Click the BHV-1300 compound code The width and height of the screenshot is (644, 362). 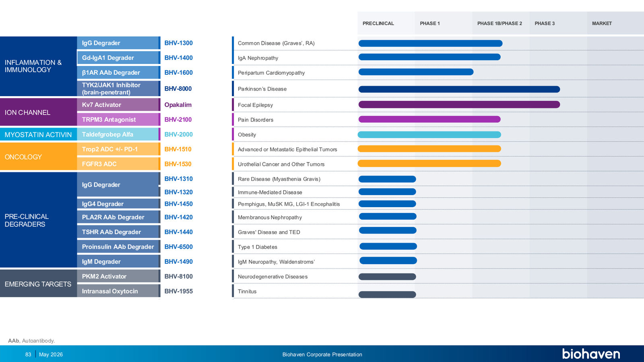(x=178, y=43)
